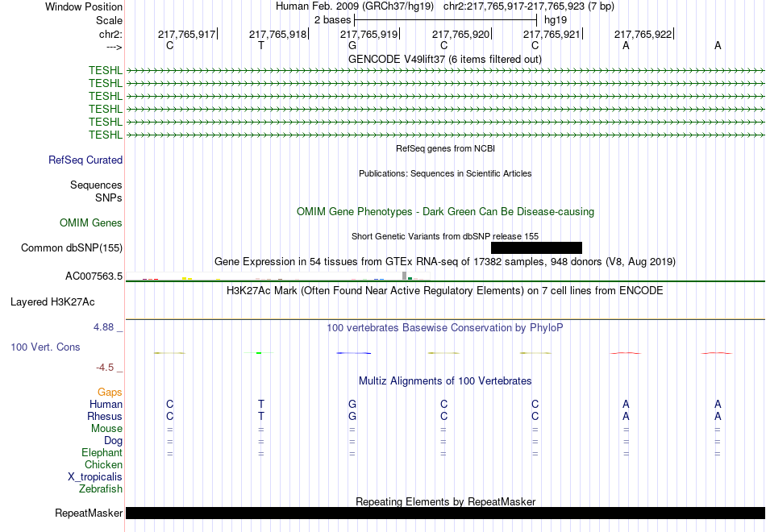Select the chr2: ruler label

click(x=110, y=34)
